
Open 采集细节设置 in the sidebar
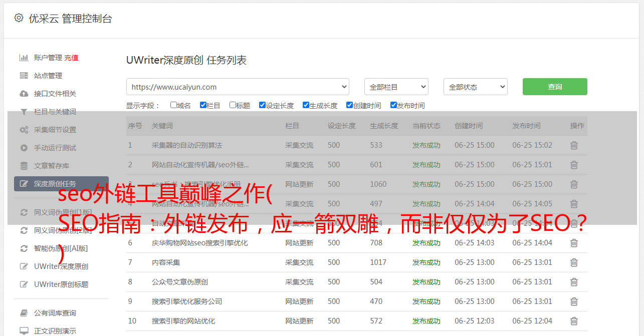(55, 130)
